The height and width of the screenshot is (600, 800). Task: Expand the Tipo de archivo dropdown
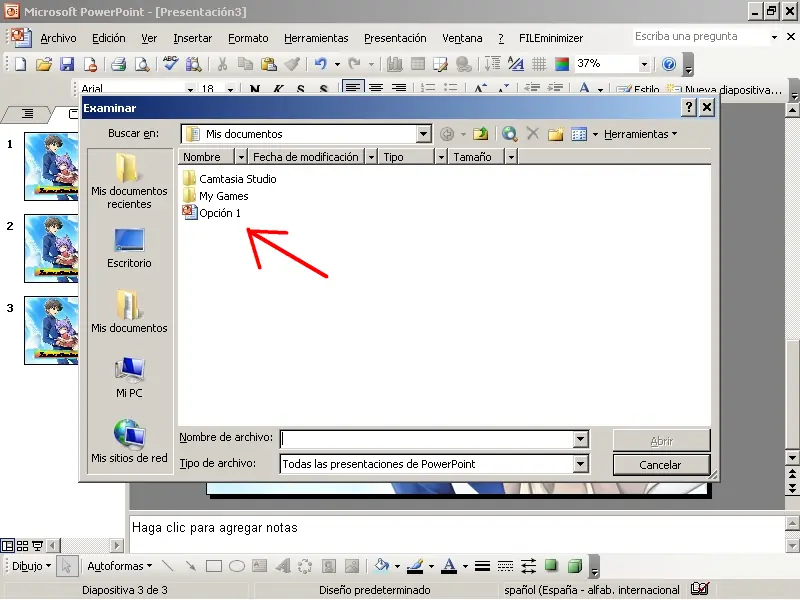580,464
